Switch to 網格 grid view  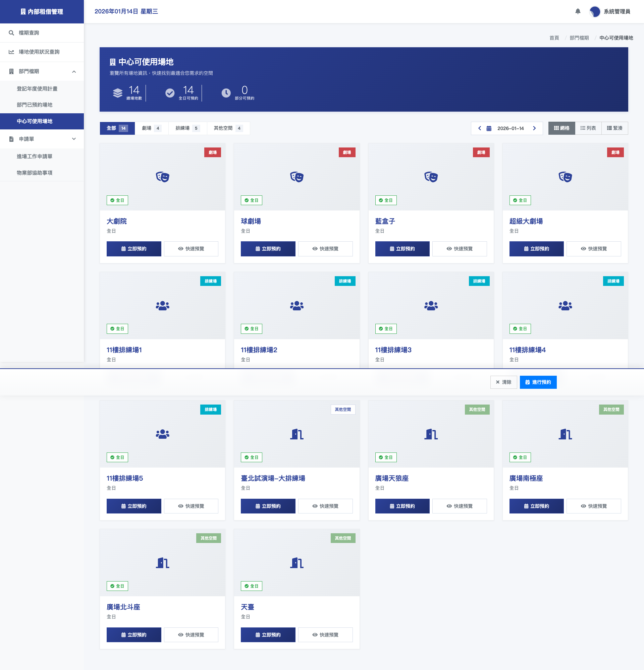(x=561, y=128)
